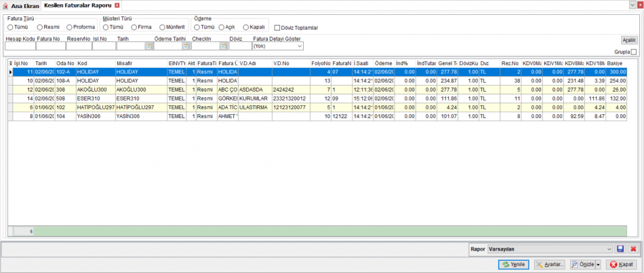Enable Döviz Toplamlar checkbox
The width and height of the screenshot is (644, 273).
(x=277, y=28)
